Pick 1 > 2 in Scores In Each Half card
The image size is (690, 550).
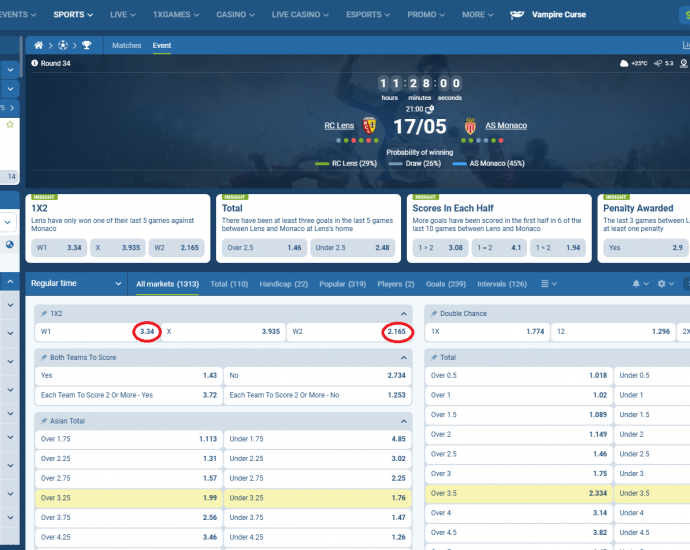(440, 248)
